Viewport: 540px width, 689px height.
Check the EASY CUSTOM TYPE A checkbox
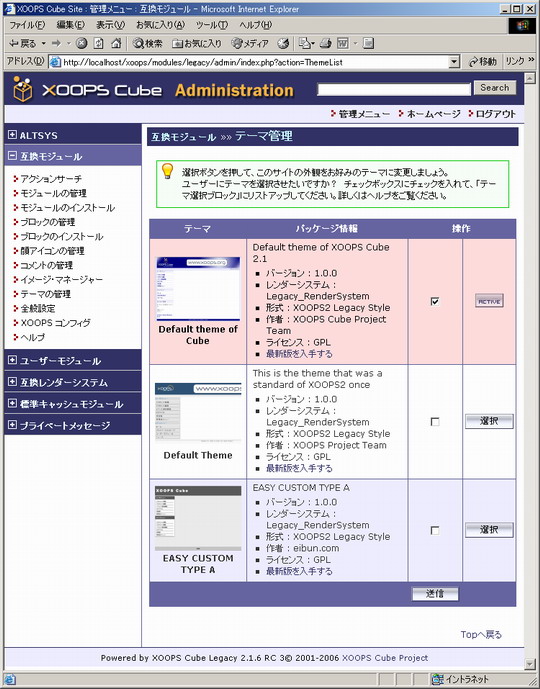[435, 530]
